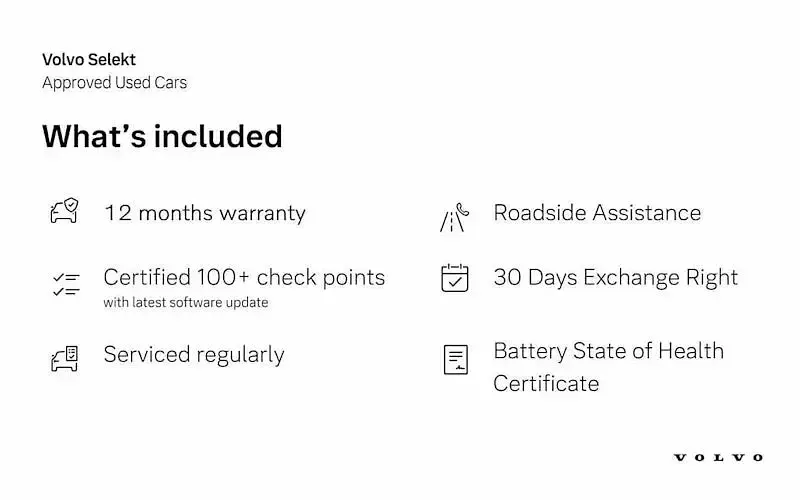Click the Volvo wordmark logo
Screen dimensions: 800x500
pos(718,458)
